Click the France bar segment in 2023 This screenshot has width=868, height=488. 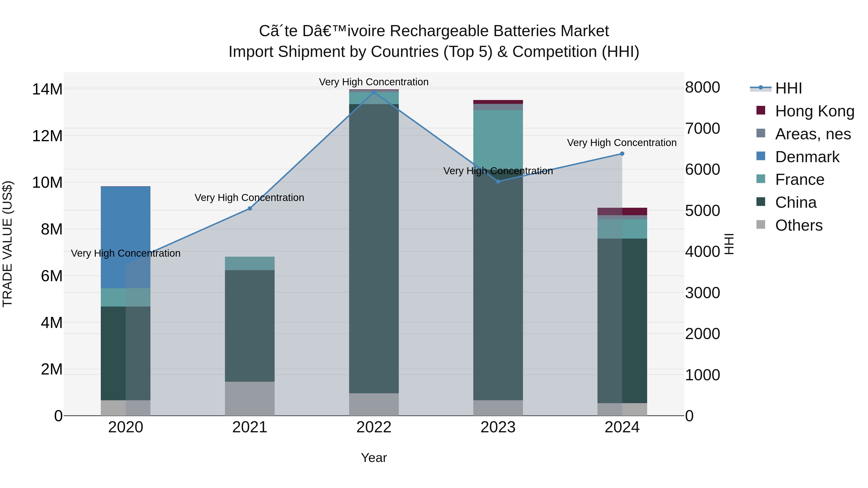[x=498, y=140]
